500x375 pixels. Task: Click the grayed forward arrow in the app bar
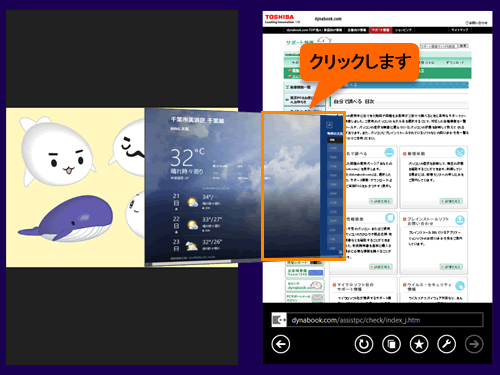click(474, 344)
